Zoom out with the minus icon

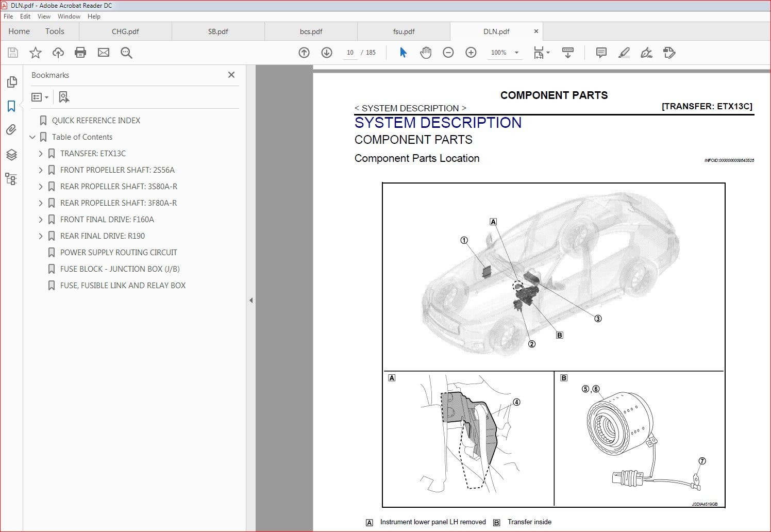tap(448, 53)
